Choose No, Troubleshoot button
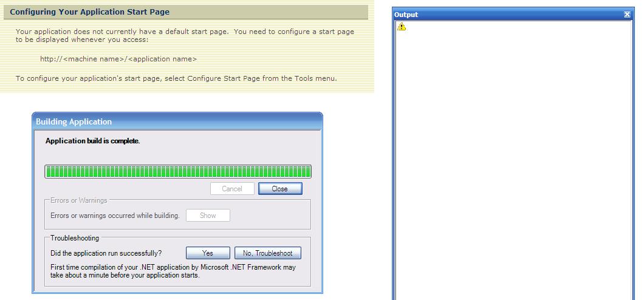The width and height of the screenshot is (644, 300). pyautogui.click(x=268, y=253)
